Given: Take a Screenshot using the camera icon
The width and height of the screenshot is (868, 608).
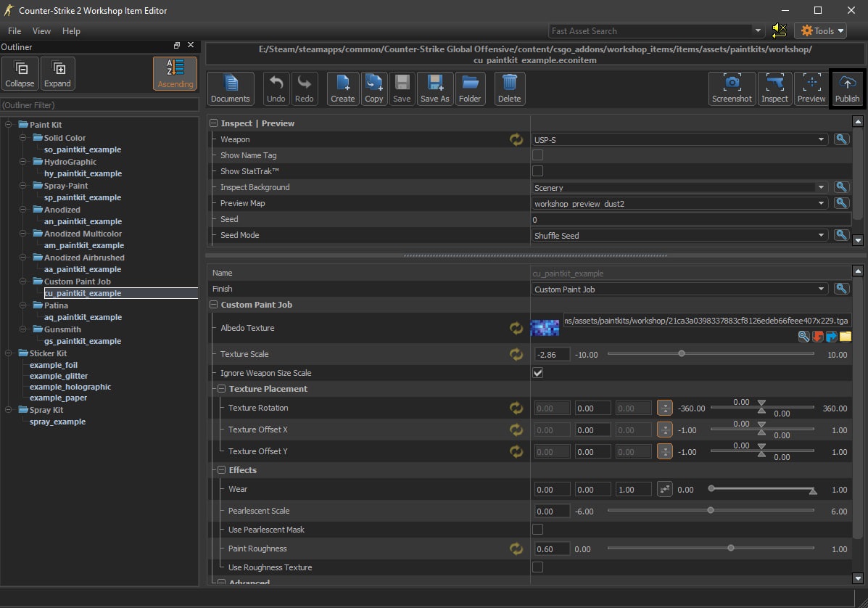Looking at the screenshot, I should pyautogui.click(x=732, y=89).
